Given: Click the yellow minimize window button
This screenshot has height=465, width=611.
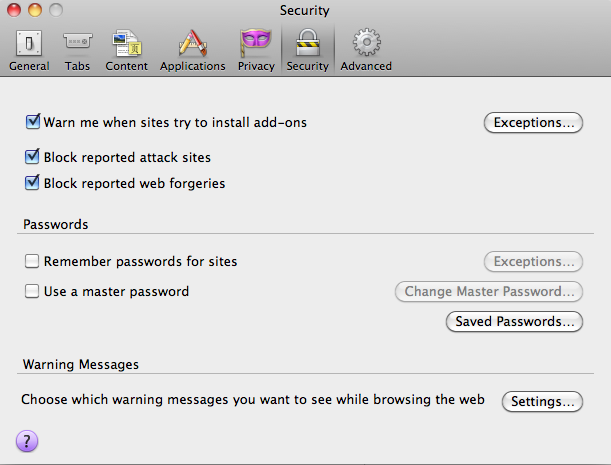Looking at the screenshot, I should pyautogui.click(x=35, y=10).
